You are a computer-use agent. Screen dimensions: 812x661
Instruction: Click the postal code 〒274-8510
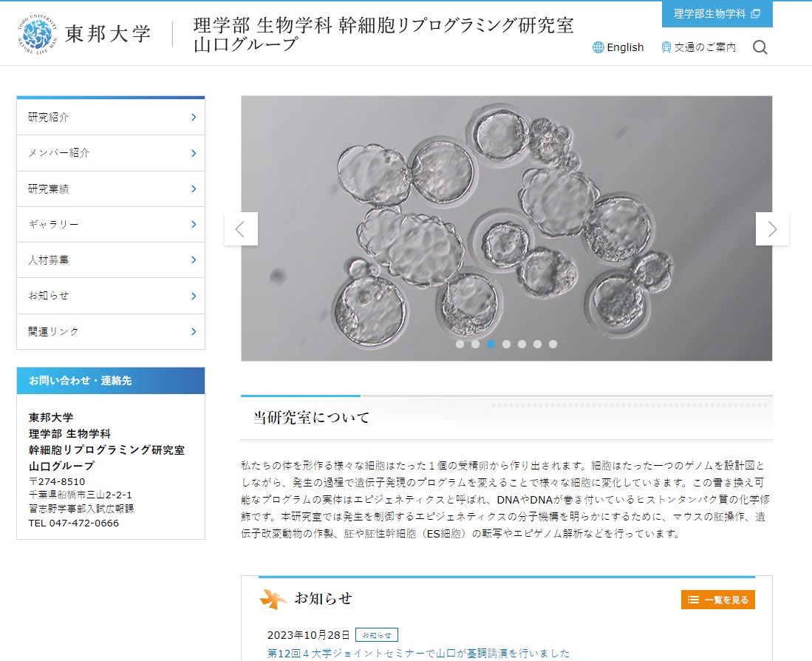57,482
